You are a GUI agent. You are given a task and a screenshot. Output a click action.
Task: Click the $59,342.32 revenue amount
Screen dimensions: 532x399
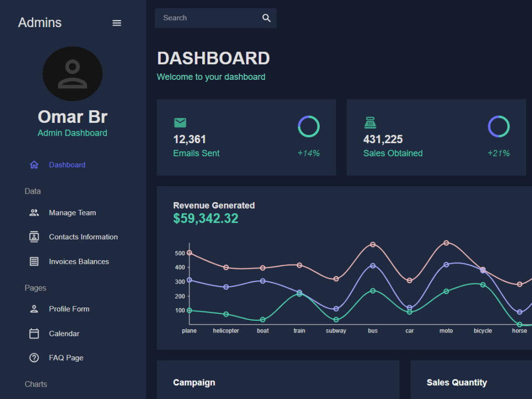pos(205,219)
